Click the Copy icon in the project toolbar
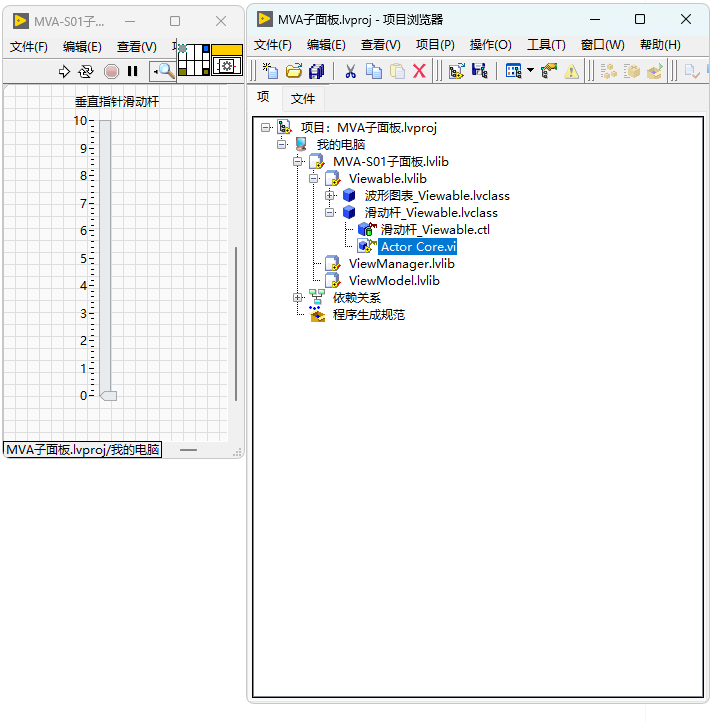The width and height of the screenshot is (711, 722). click(374, 71)
